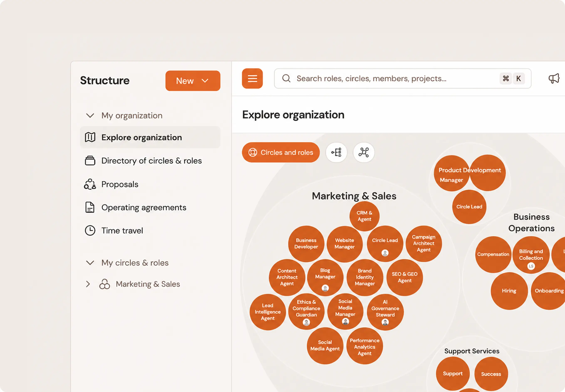
Task: Click the Marketing & Sales circles icon in sidebar
Action: point(105,284)
